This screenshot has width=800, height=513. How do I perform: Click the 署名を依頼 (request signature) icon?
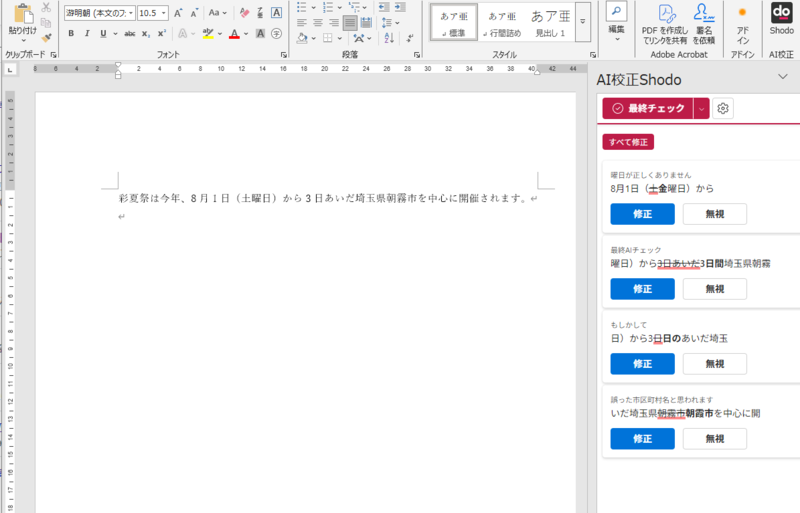tap(704, 25)
